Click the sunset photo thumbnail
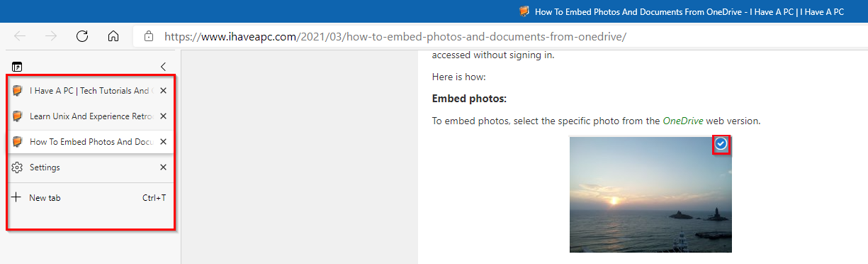Viewport: 868px width, 264px height. [x=650, y=194]
